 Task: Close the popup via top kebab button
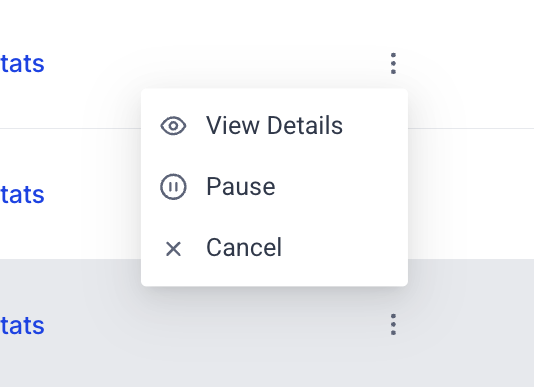[x=393, y=63]
